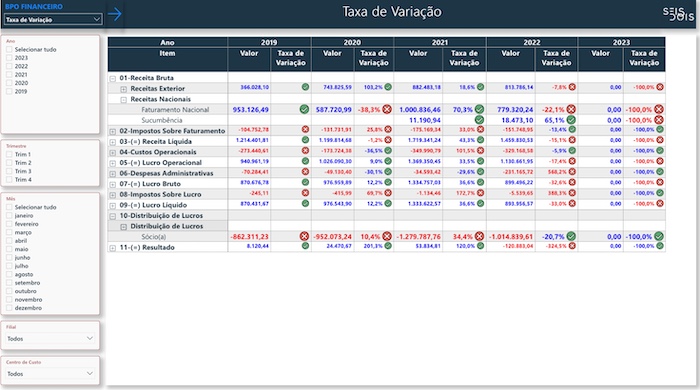Click the Seis Dois logo
This screenshot has width=700, height=390.
coord(679,14)
